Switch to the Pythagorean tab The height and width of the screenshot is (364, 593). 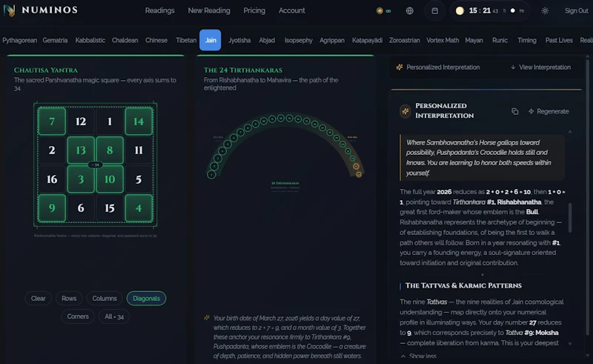[20, 40]
